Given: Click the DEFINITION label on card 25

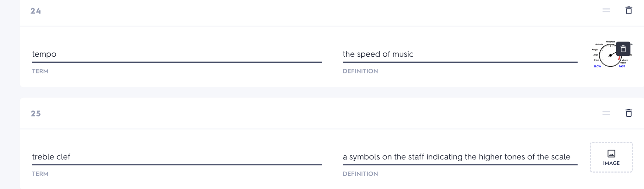Looking at the screenshot, I should click(360, 174).
